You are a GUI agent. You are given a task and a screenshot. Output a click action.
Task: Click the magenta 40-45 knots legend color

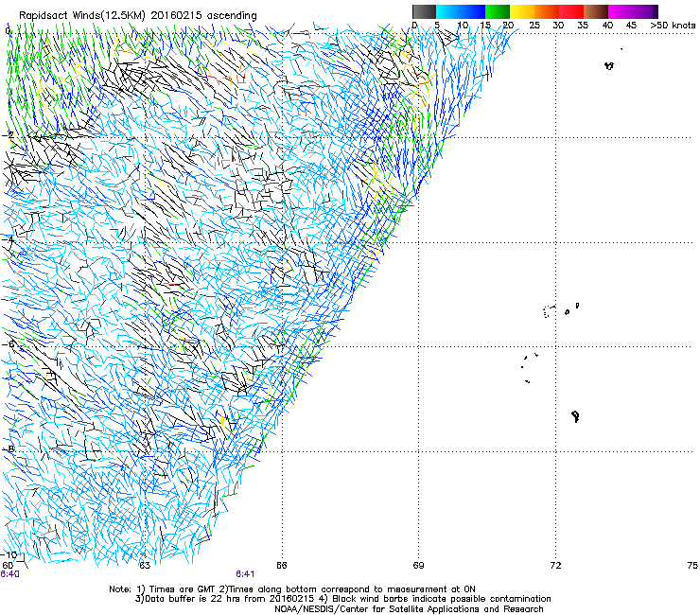click(x=621, y=11)
